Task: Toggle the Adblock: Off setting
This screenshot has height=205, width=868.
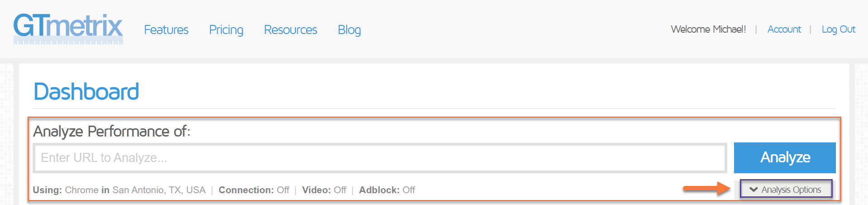Action: (387, 190)
